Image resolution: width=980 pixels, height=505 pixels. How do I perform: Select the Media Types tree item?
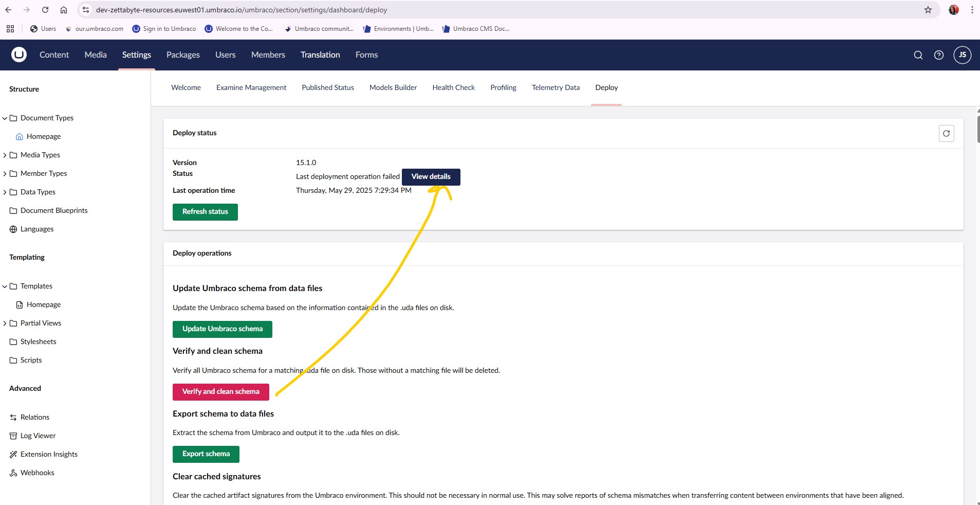40,155
